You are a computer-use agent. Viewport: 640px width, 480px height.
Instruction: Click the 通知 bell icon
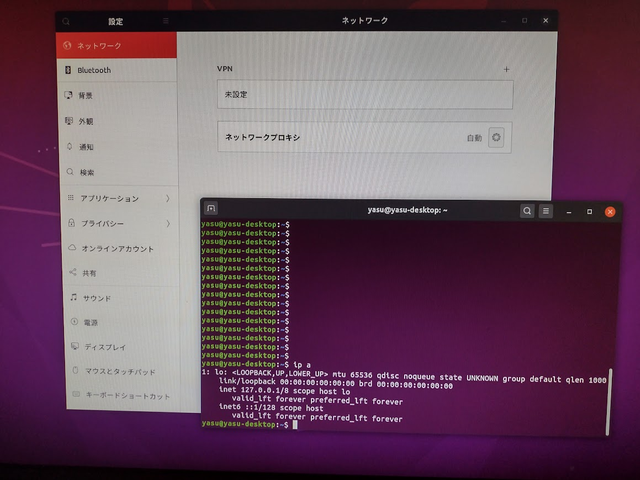coord(69,146)
